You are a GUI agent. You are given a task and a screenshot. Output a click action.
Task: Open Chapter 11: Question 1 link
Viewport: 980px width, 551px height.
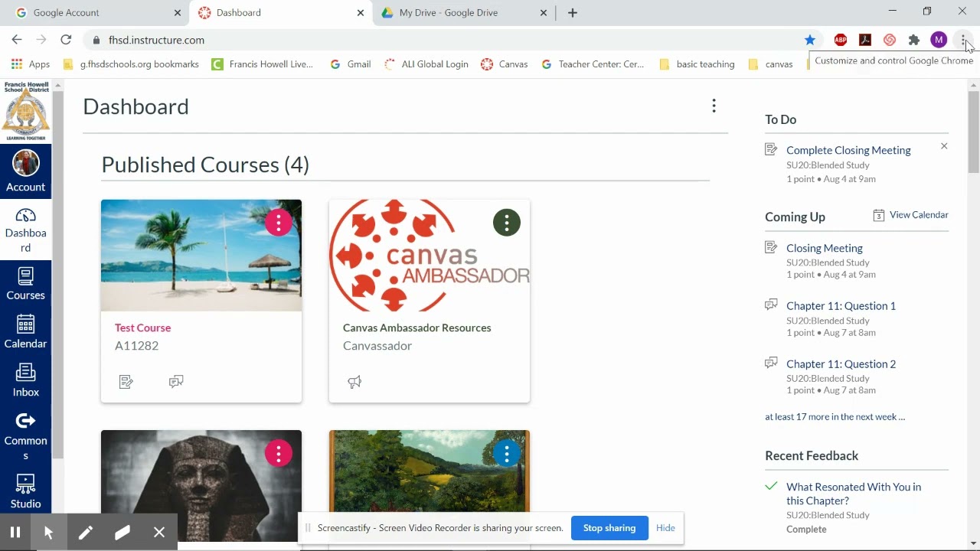[841, 305]
